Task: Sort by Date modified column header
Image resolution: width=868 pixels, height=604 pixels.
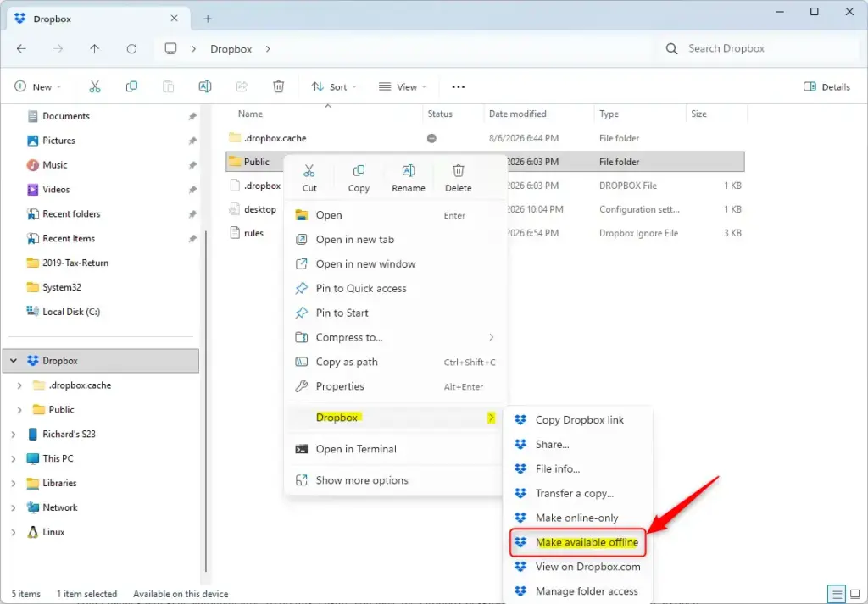Action: (x=538, y=114)
